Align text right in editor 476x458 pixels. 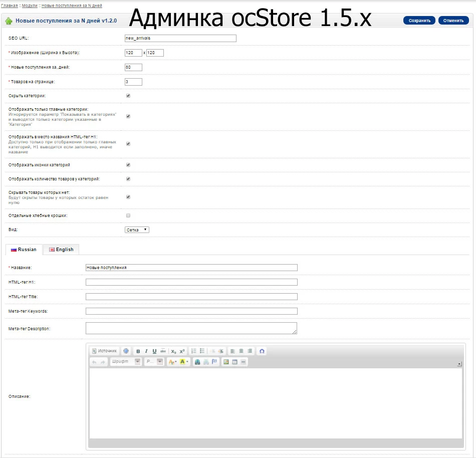(x=250, y=351)
